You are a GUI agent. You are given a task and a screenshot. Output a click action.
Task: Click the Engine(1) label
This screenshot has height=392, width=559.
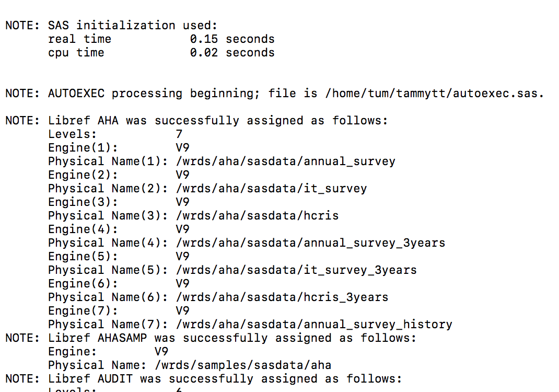83,148
